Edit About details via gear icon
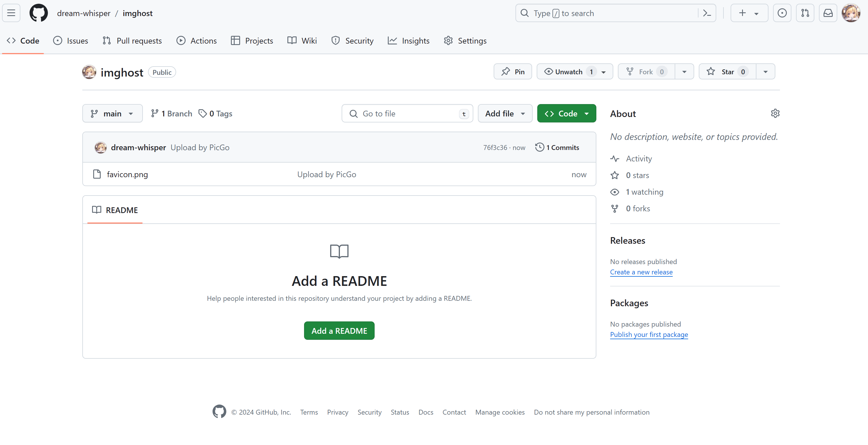This screenshot has height=445, width=868. tap(775, 113)
